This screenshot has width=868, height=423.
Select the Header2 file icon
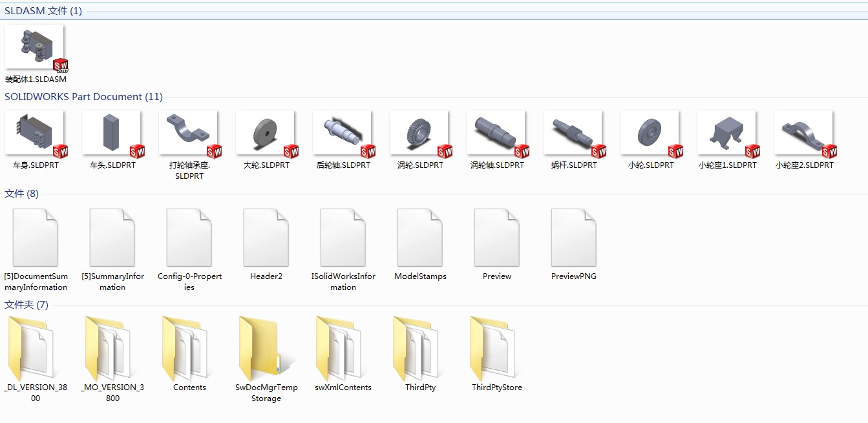coord(266,237)
